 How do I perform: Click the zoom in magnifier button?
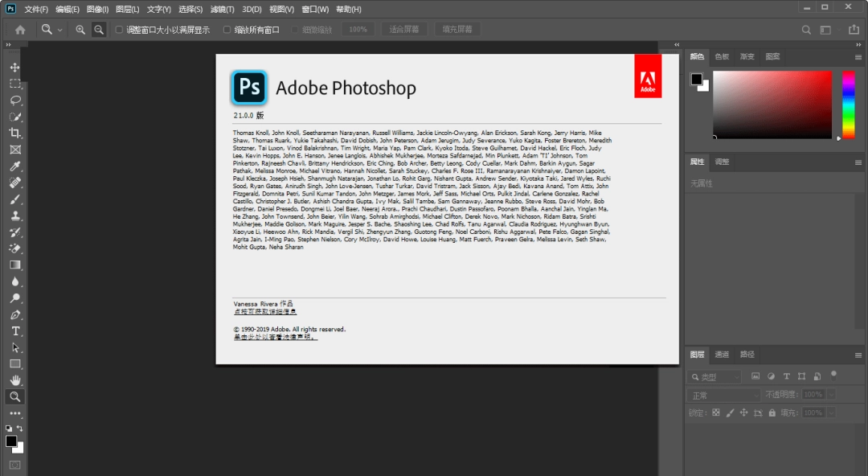[80, 30]
